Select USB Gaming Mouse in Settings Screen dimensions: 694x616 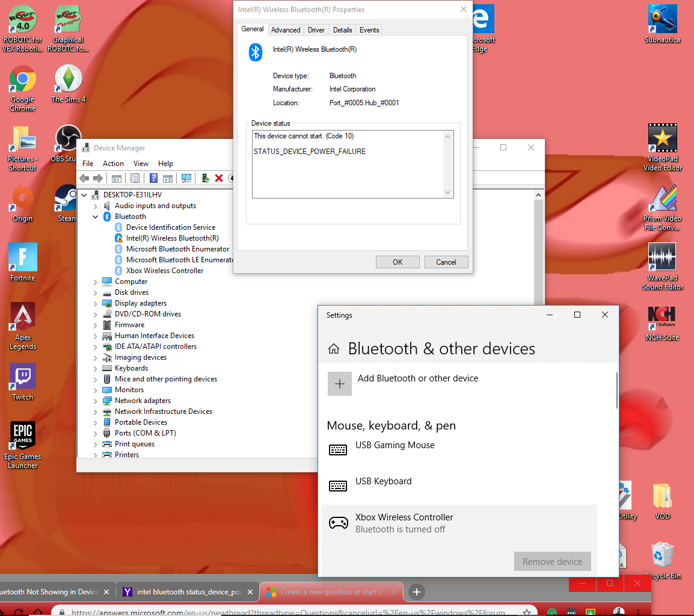[459, 450]
